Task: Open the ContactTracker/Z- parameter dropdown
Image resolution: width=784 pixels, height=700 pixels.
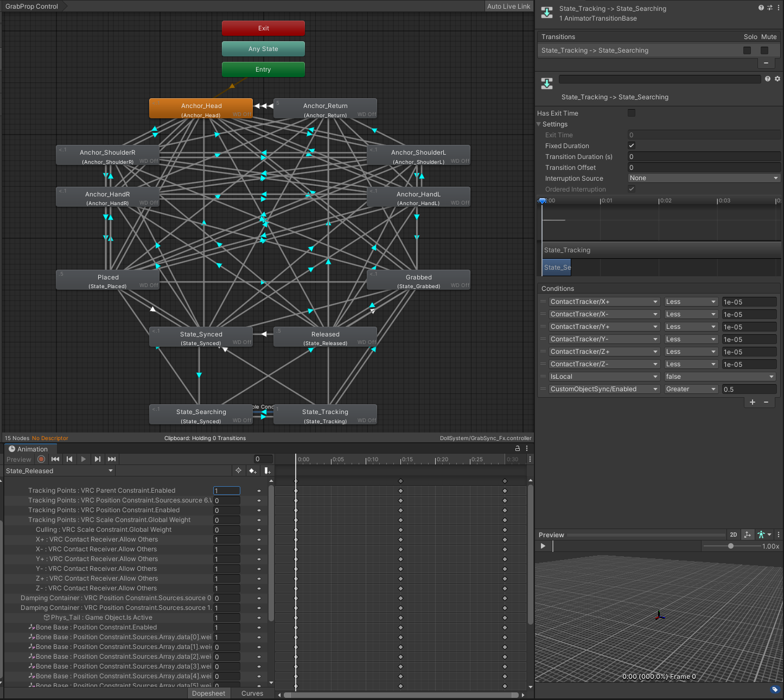Action: 604,364
